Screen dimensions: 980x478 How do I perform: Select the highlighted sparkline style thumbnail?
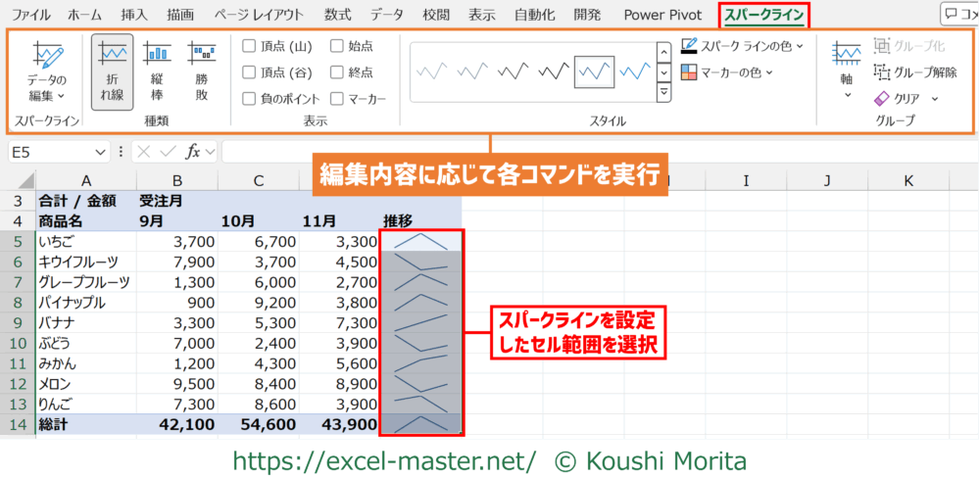pyautogui.click(x=594, y=72)
